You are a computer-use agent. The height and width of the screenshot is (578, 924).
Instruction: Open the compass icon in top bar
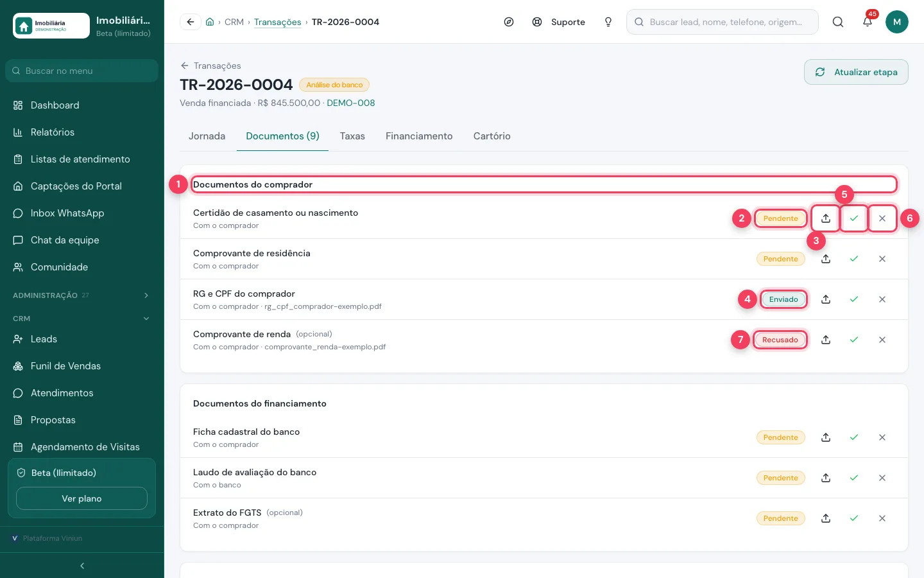pyautogui.click(x=509, y=22)
